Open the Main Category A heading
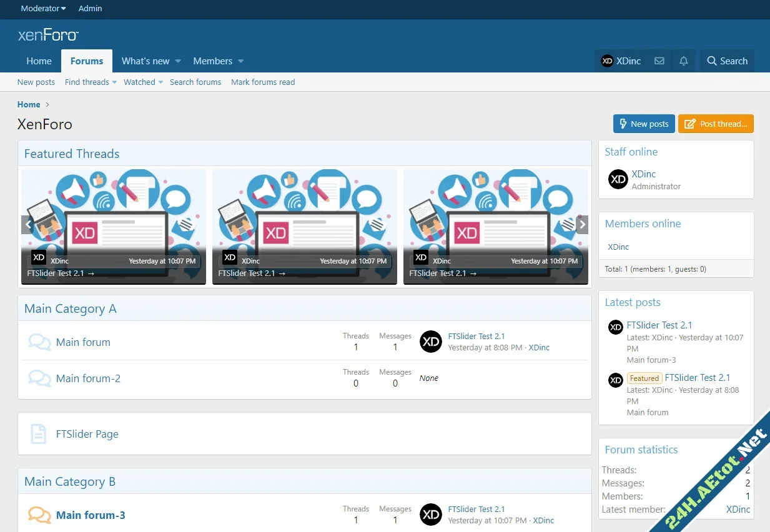 coord(71,308)
